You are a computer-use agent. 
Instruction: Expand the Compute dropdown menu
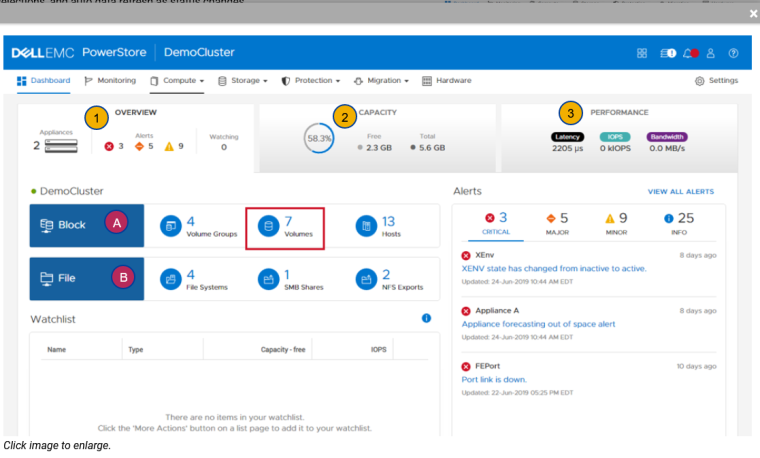pos(177,81)
